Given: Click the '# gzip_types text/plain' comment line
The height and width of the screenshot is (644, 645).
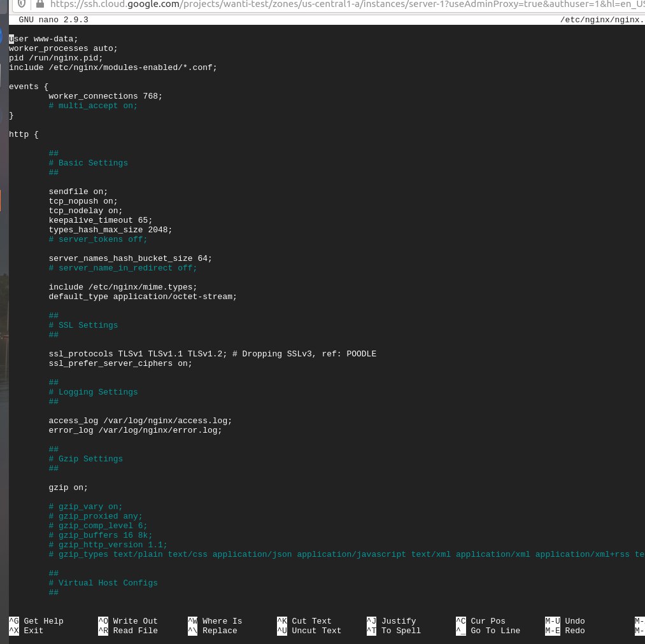Looking at the screenshot, I should click(346, 554).
